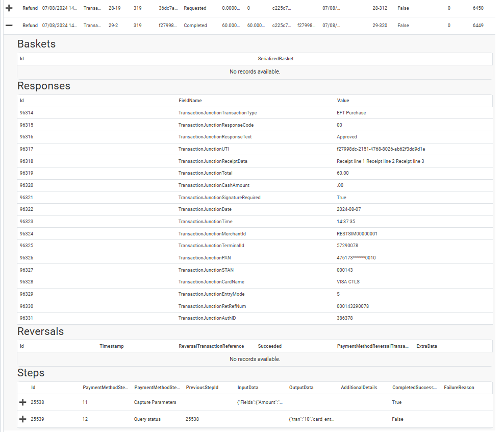
Task: Click the SerializedBasket column header
Action: pos(276,59)
